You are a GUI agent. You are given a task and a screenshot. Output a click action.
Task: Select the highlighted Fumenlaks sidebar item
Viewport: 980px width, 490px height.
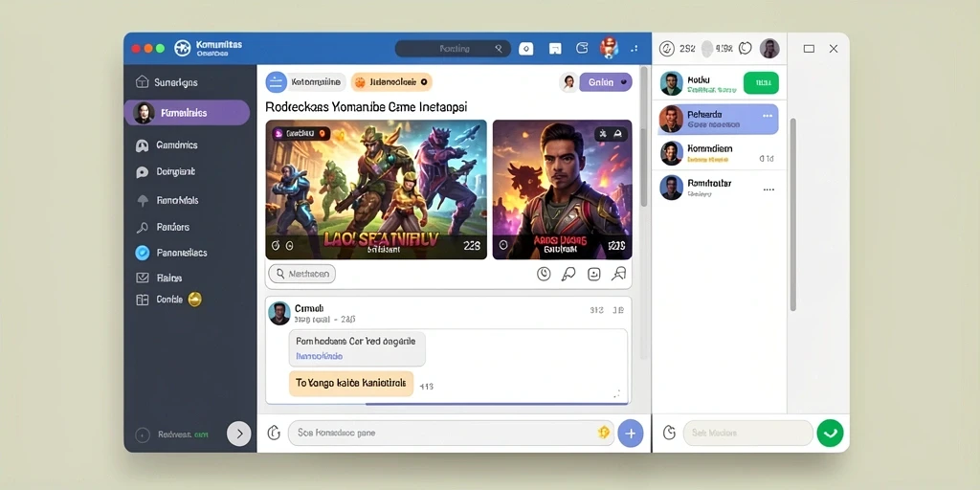(187, 113)
